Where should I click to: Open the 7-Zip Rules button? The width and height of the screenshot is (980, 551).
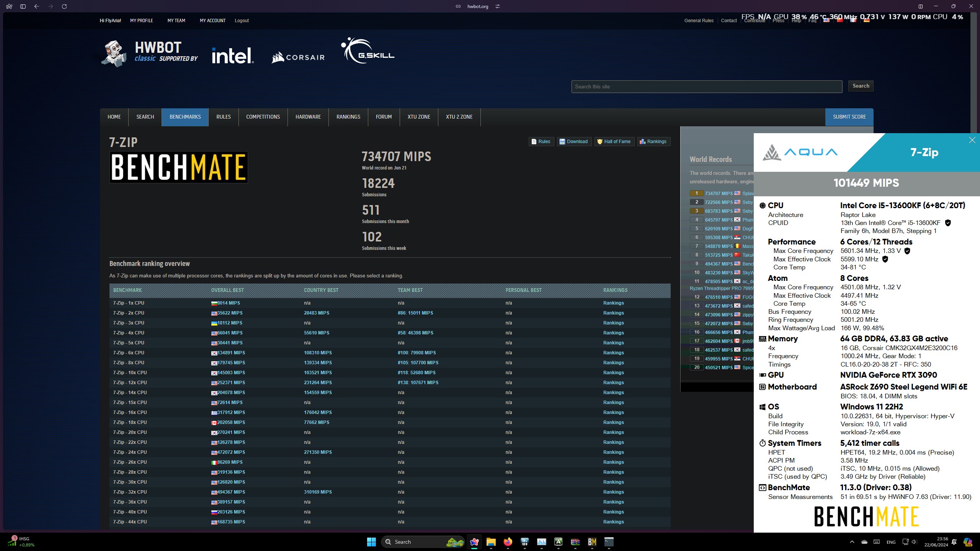(x=541, y=142)
